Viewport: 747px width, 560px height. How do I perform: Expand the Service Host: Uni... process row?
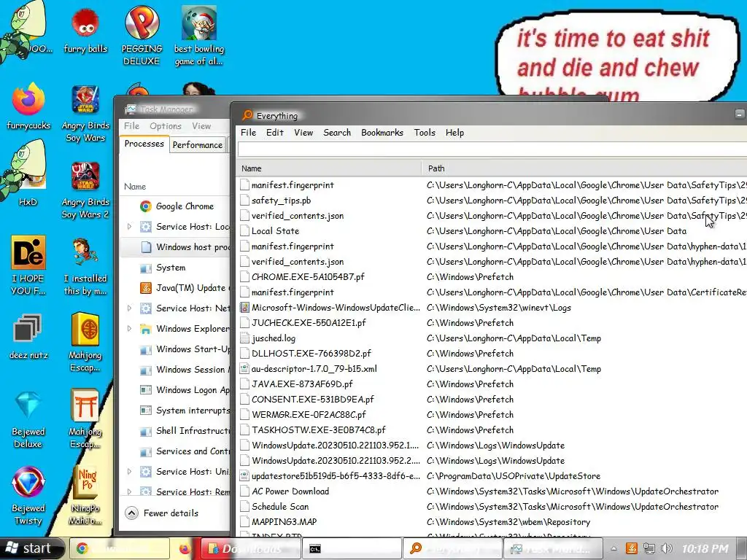click(x=129, y=472)
